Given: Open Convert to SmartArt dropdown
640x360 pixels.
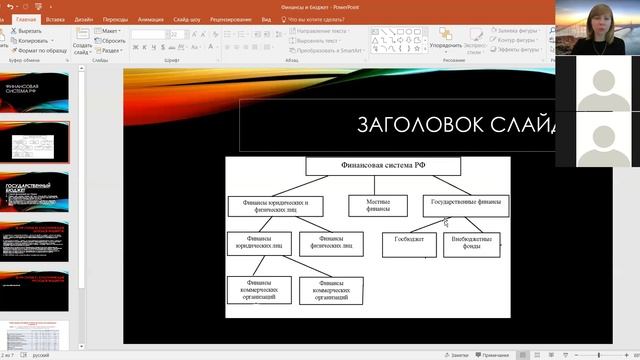Looking at the screenshot, I should (327, 51).
